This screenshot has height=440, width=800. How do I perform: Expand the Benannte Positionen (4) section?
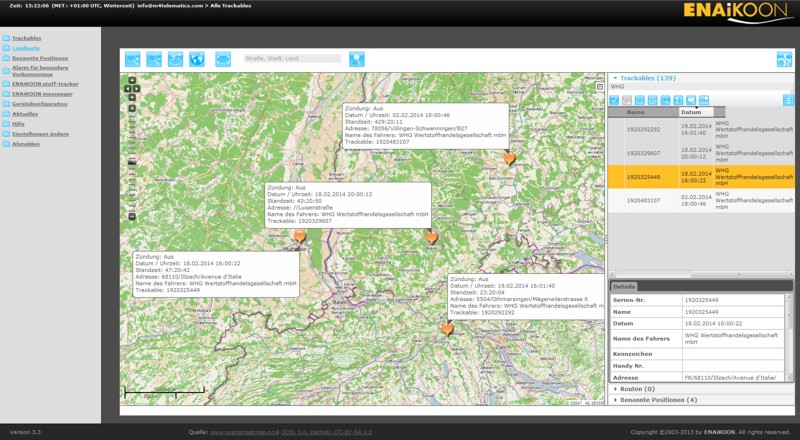658,400
